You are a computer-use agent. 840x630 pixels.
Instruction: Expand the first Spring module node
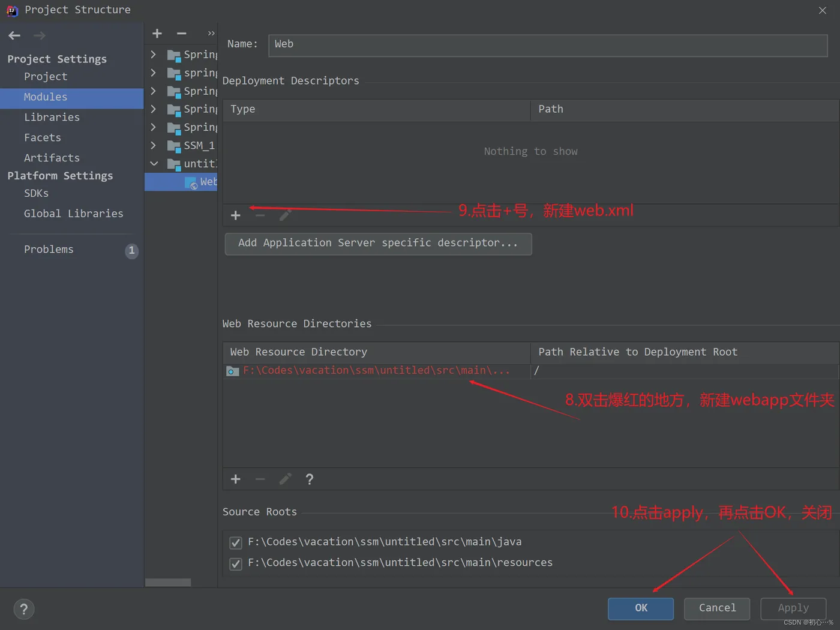coord(154,55)
